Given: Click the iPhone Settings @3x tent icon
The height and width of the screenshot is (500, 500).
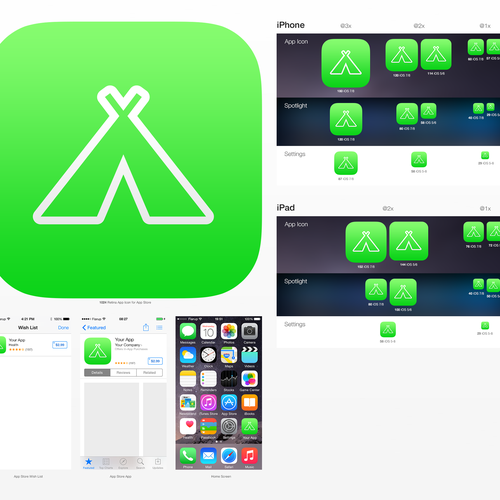Looking at the screenshot, I should [346, 163].
